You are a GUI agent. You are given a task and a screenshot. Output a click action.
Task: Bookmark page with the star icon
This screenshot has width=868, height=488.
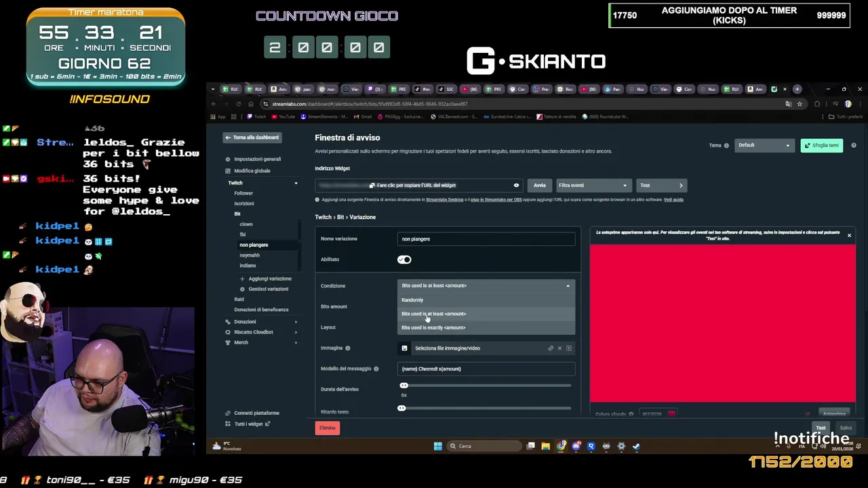pyautogui.click(x=800, y=104)
